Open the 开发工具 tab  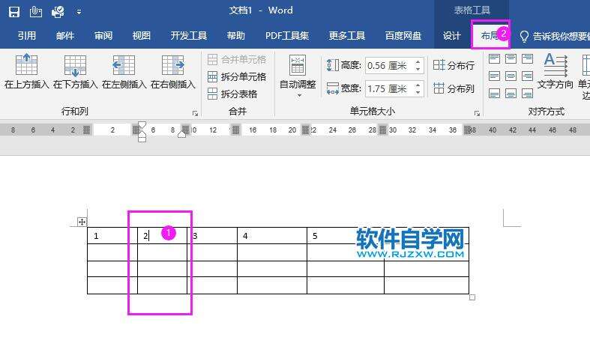188,36
